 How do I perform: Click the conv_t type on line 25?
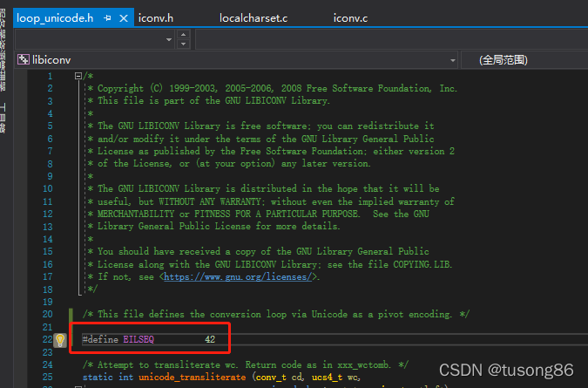click(x=271, y=378)
